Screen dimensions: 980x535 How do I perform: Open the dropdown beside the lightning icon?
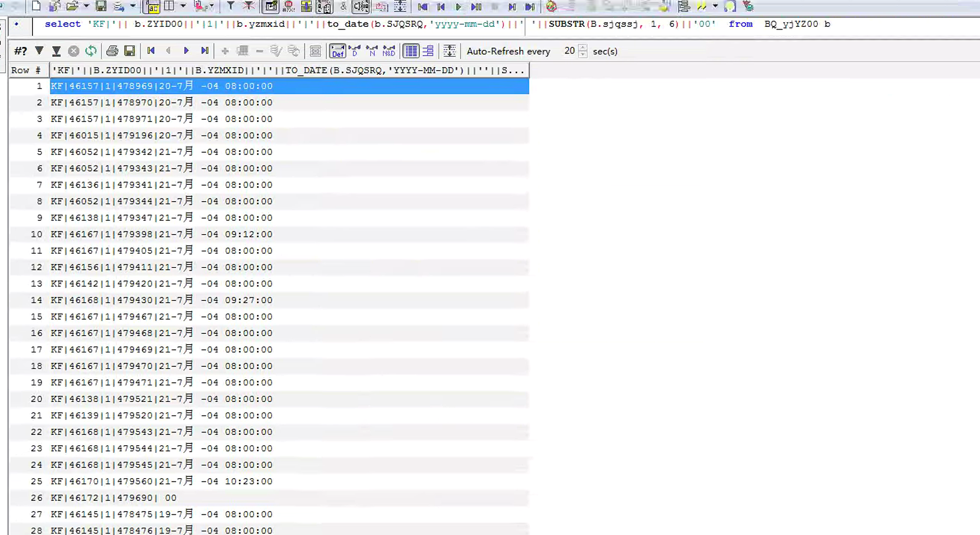[x=715, y=6]
